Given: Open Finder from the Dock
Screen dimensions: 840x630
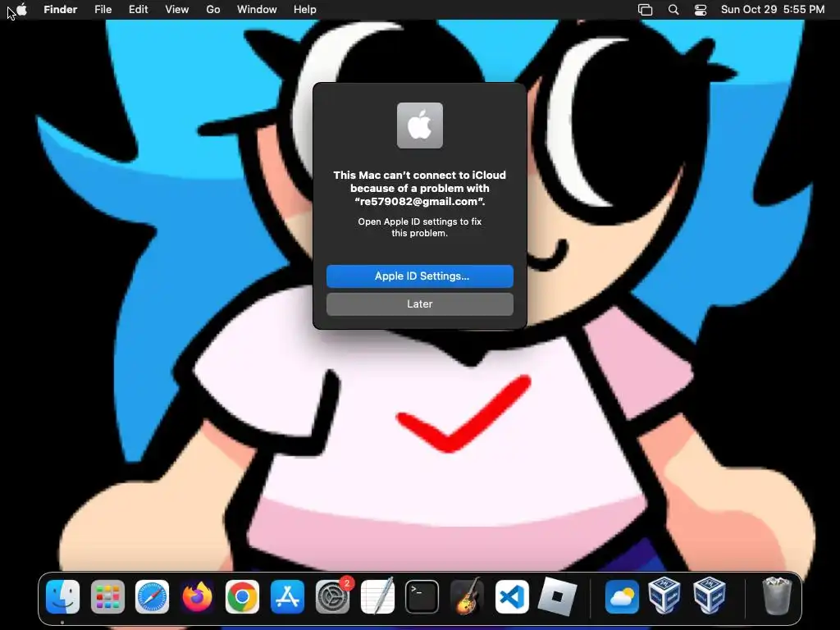Looking at the screenshot, I should tap(62, 597).
